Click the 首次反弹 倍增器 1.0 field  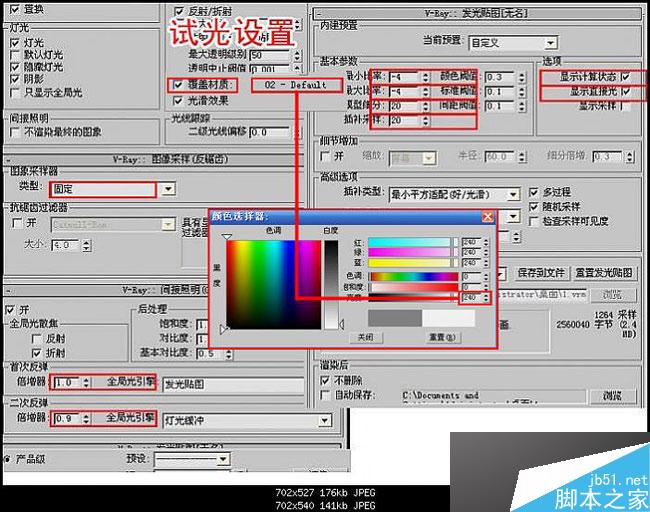click(x=67, y=382)
